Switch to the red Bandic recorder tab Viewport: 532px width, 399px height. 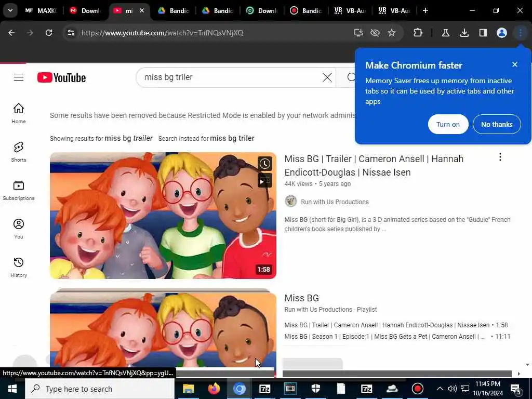(305, 10)
